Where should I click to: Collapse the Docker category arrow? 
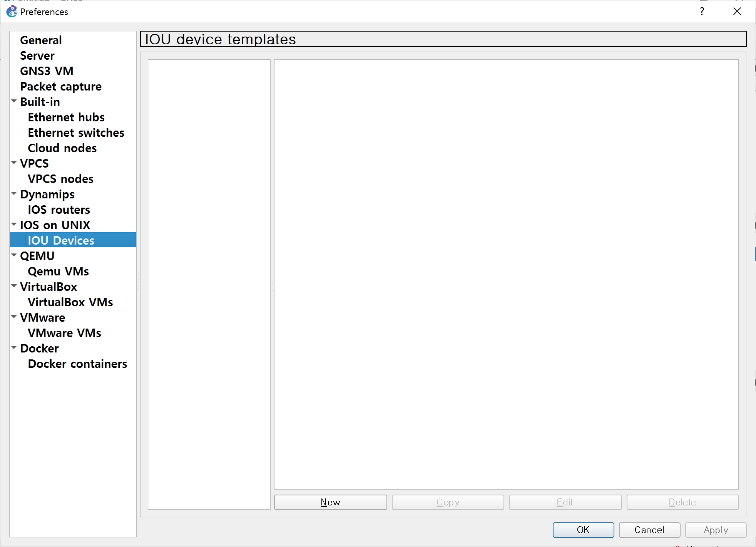tap(14, 348)
